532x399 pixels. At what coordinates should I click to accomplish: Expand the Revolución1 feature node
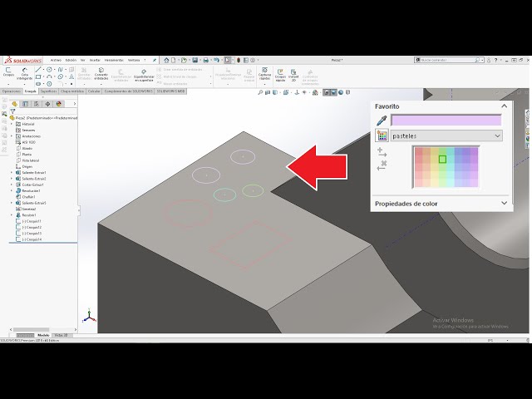click(12, 191)
